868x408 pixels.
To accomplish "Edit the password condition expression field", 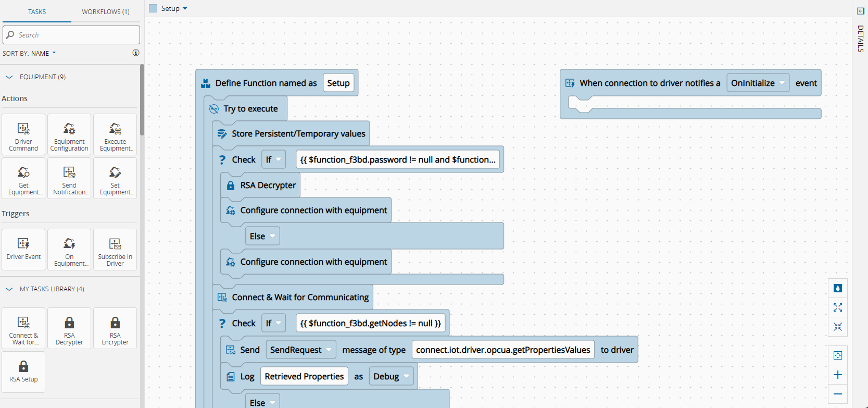I will 398,159.
